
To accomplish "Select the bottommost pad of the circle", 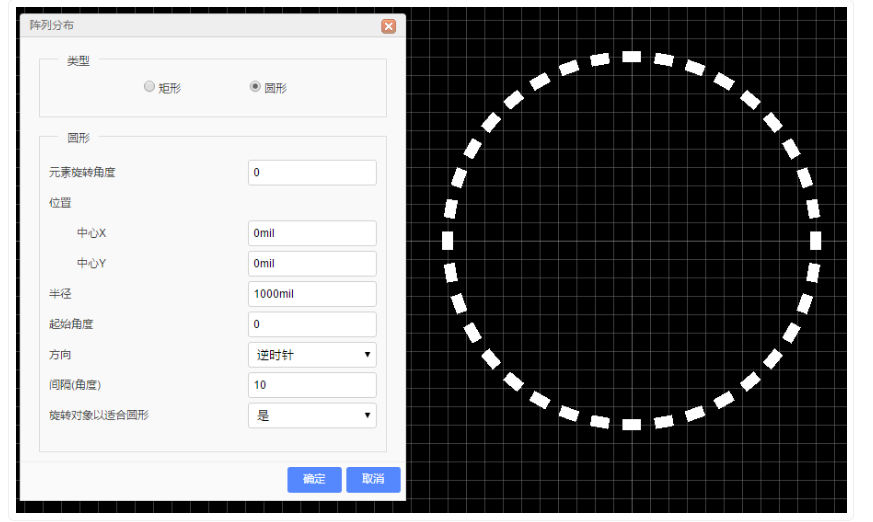I will click(632, 424).
